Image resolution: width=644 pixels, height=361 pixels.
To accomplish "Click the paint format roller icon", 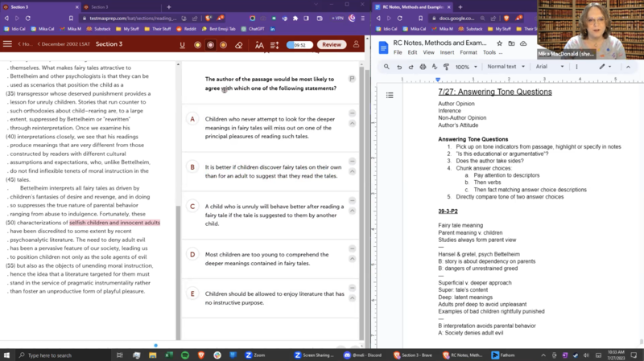I will pos(445,67).
